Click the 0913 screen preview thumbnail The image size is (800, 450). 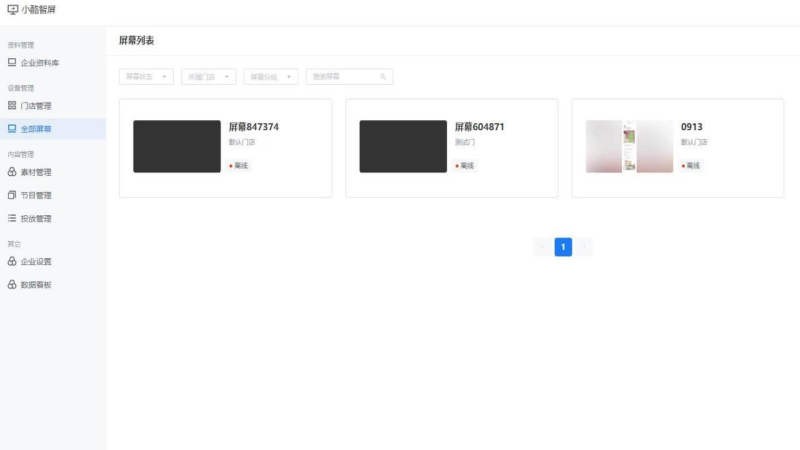coord(629,147)
